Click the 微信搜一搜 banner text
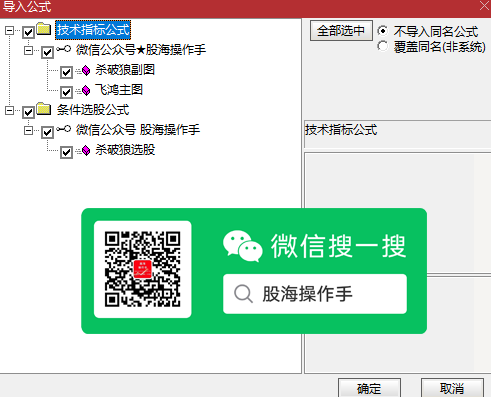This screenshot has width=491, height=397. [338, 246]
